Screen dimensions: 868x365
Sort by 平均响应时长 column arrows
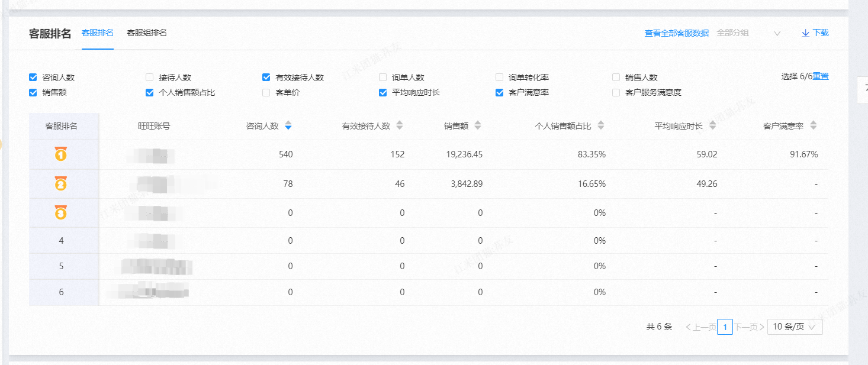click(x=713, y=126)
